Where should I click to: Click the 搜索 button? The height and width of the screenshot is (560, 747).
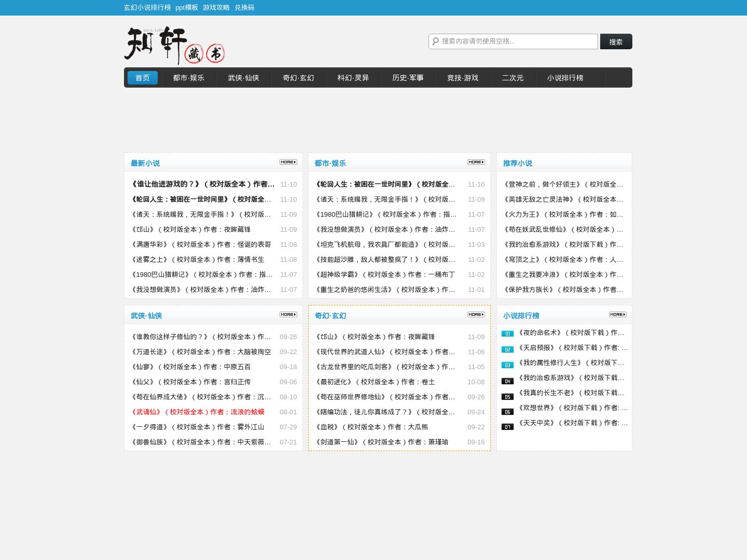pyautogui.click(x=616, y=41)
